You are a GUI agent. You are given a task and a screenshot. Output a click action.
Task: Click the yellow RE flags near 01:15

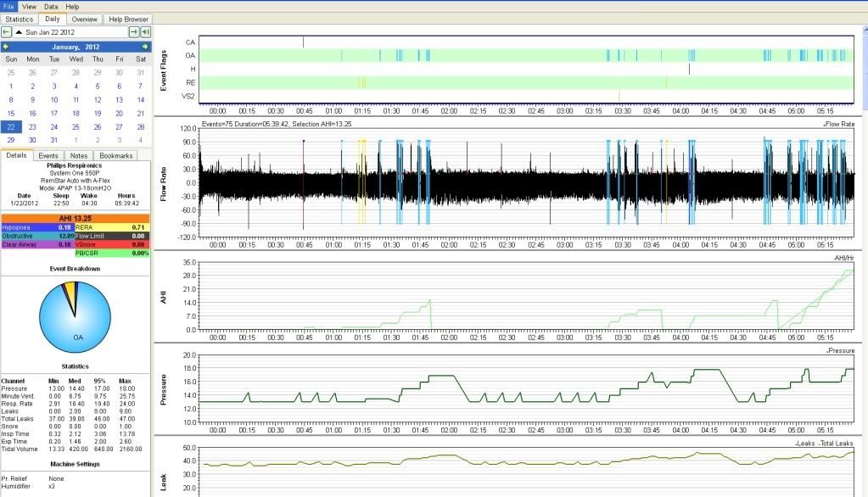362,82
